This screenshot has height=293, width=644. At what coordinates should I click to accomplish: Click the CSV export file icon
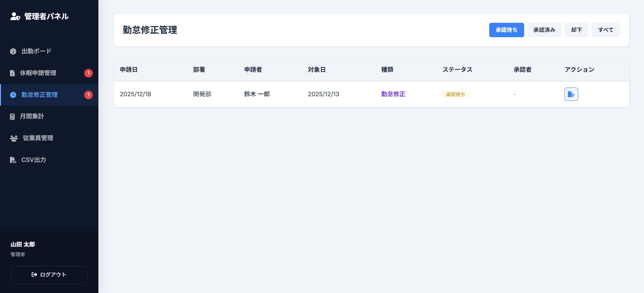click(x=13, y=160)
